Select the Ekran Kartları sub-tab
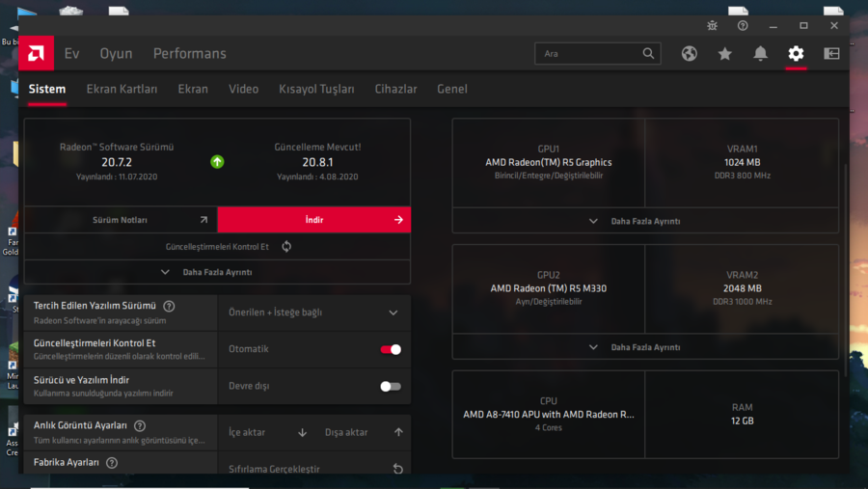This screenshot has width=868, height=489. [x=122, y=89]
